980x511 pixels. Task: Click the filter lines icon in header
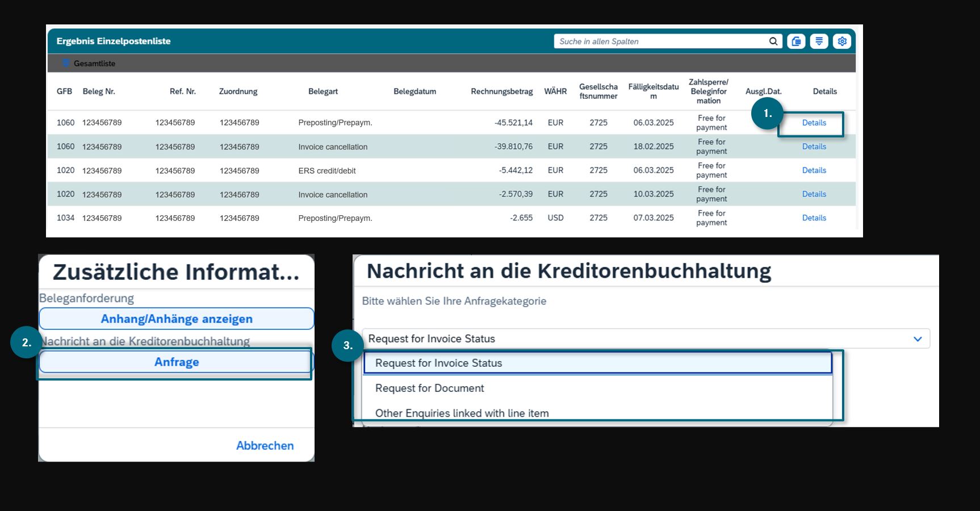click(819, 41)
